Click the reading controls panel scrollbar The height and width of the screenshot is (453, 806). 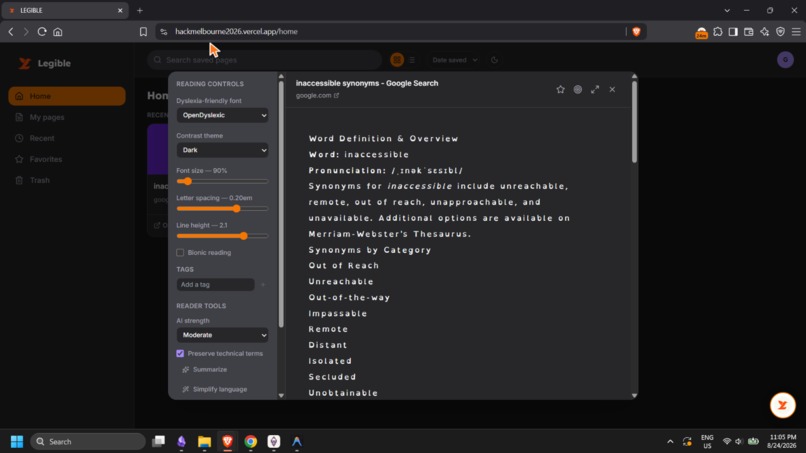281,205
